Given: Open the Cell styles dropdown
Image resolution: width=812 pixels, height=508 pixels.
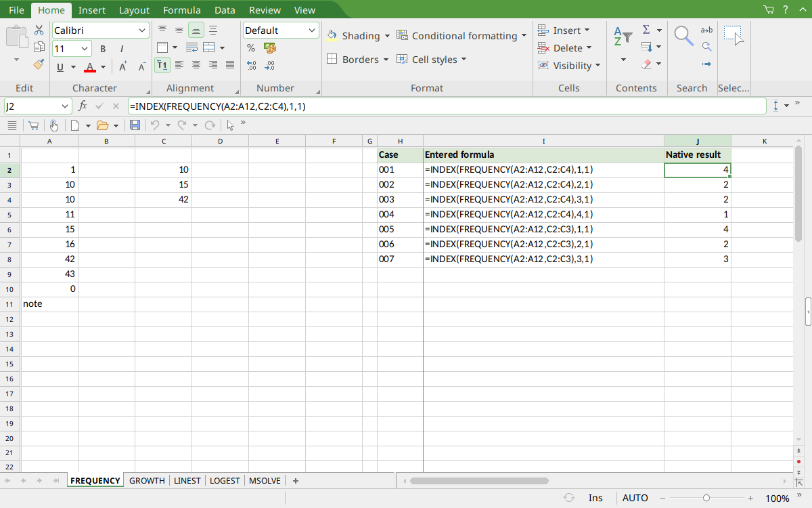Looking at the screenshot, I should (x=464, y=60).
